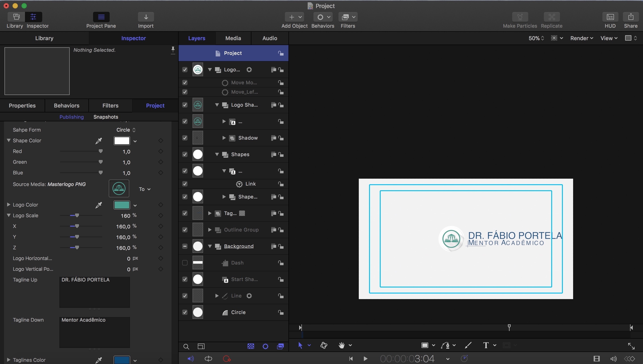Expand the Taglines Color parameter
Image resolution: width=643 pixels, height=364 pixels.
point(8,360)
